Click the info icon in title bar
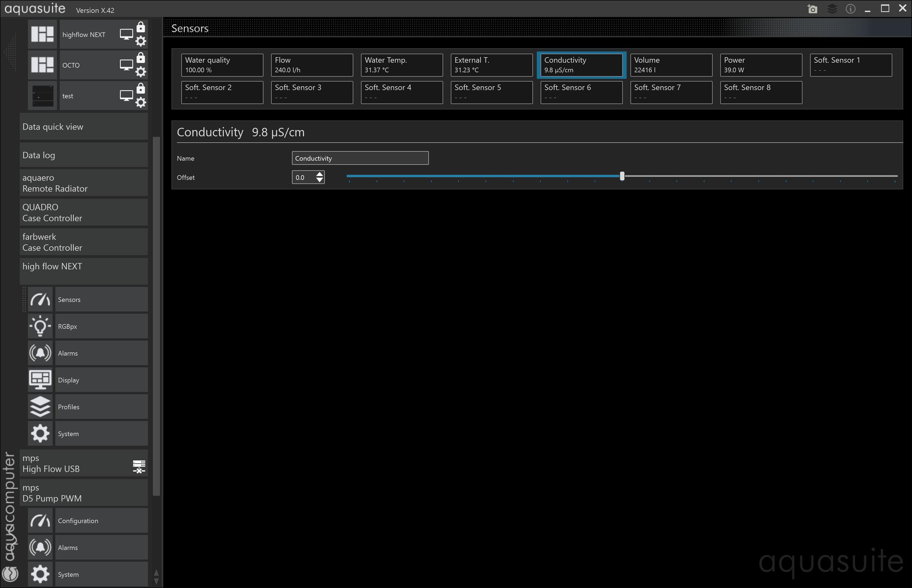 tap(850, 9)
